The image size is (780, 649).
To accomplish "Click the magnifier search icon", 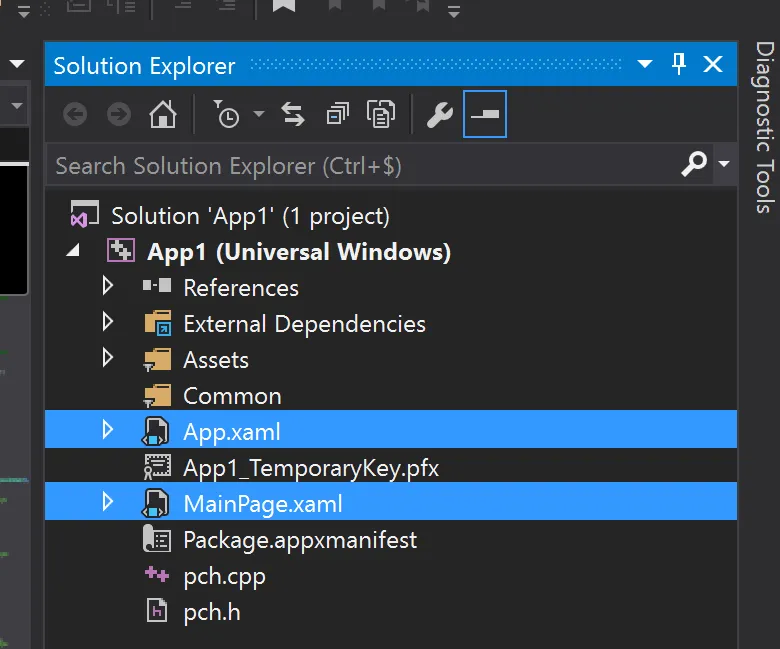I will point(693,164).
